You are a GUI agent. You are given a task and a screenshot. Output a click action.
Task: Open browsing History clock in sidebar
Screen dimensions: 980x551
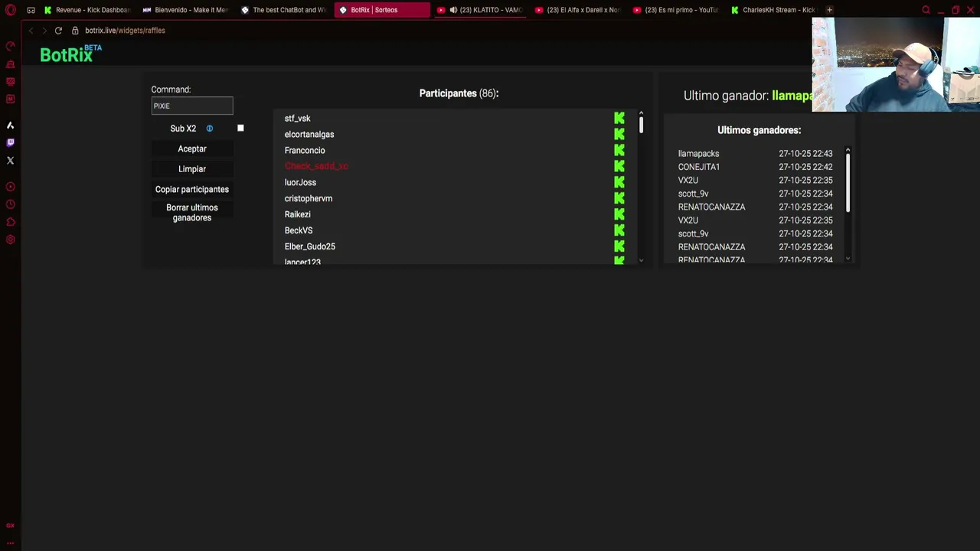click(11, 204)
